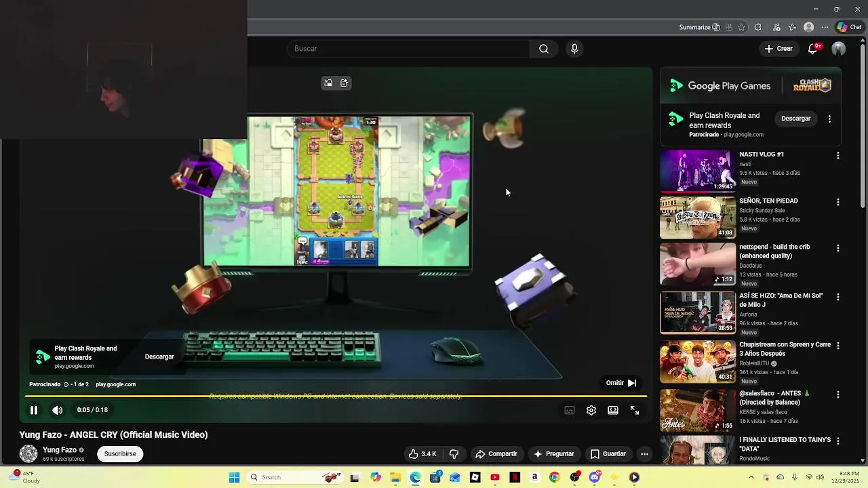Open Yung Fazo channel avatar
868x488 pixels.
[28, 453]
